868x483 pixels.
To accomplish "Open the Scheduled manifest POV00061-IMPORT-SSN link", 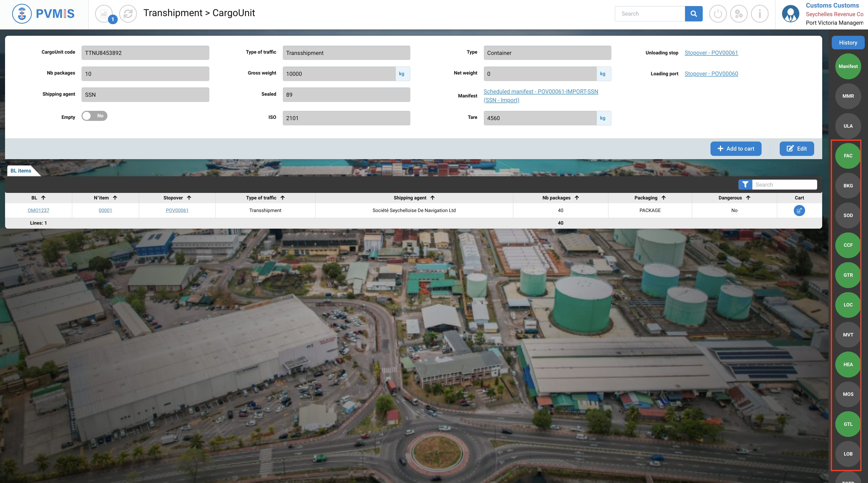I will click(x=540, y=91).
